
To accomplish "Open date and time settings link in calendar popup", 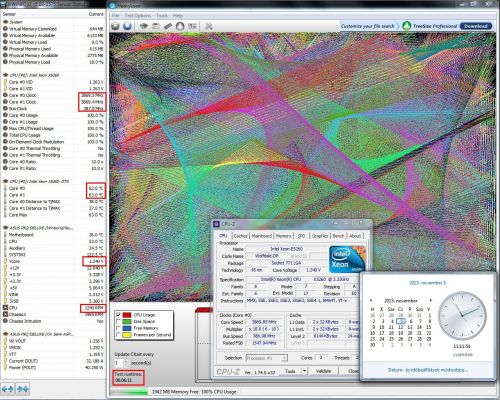I will (x=428, y=370).
